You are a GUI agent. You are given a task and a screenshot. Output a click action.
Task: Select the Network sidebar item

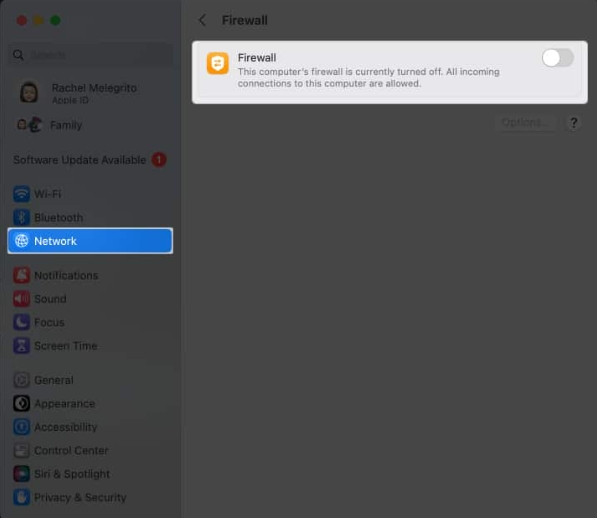click(x=90, y=241)
